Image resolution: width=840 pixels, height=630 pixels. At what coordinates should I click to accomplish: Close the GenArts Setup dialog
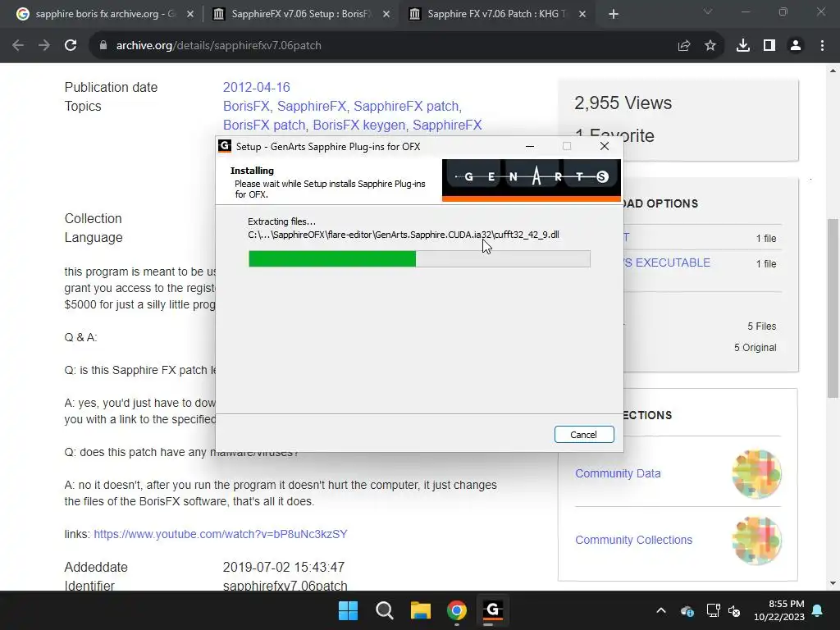click(605, 146)
